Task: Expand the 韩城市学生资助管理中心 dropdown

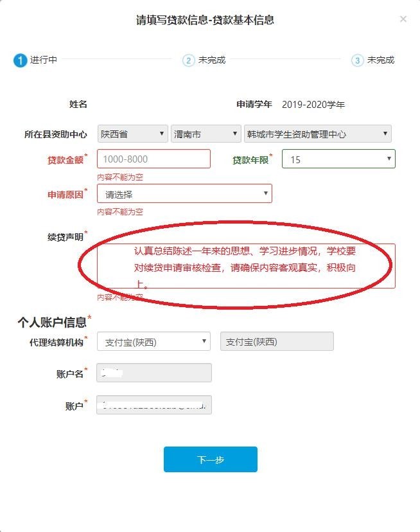Action: (317, 134)
